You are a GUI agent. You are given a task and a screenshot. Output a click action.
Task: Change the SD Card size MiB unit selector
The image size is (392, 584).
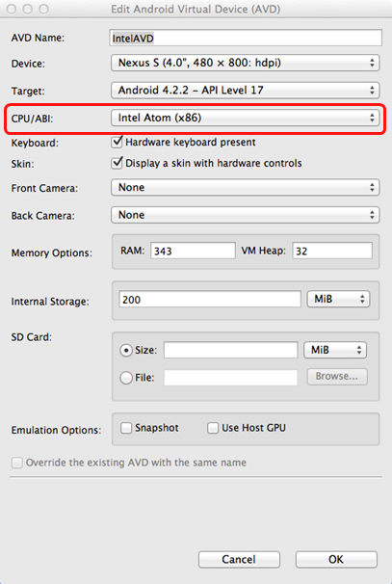pyautogui.click(x=335, y=350)
